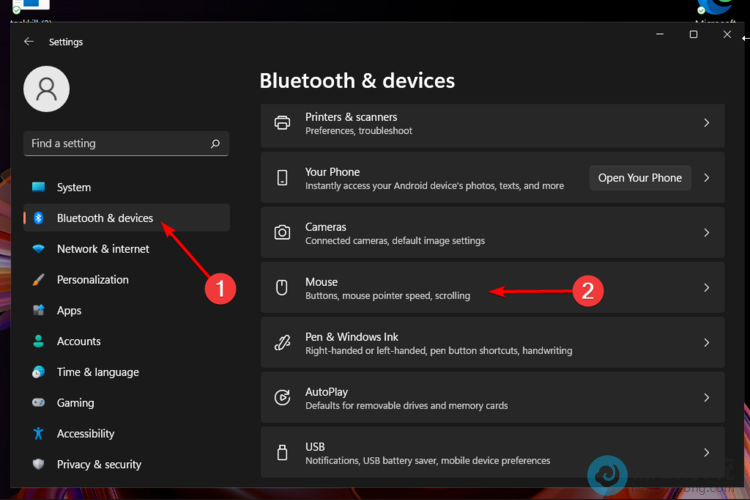The height and width of the screenshot is (500, 750).
Task: Click the Printers & scanners icon
Action: click(282, 123)
